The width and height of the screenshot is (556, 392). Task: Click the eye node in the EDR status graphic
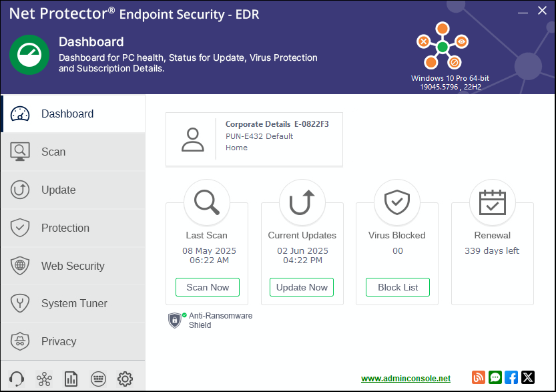point(462,41)
